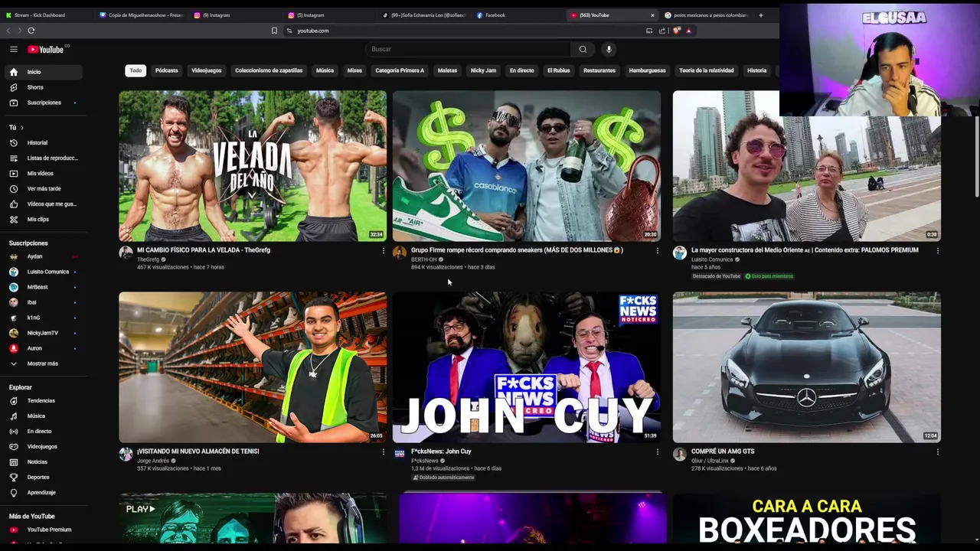Open options menu for TheGrefg video
The image size is (980, 551).
click(x=384, y=250)
